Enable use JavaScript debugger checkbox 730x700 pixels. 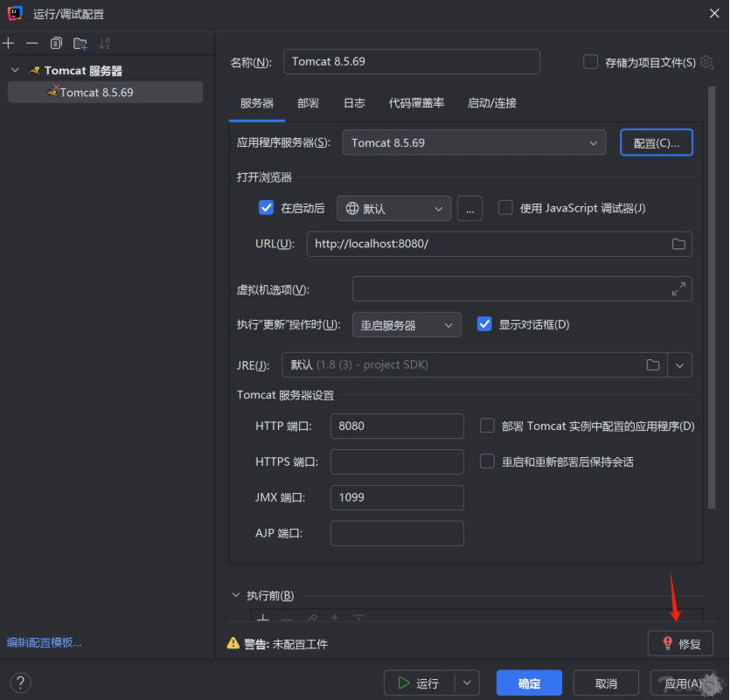[505, 208]
